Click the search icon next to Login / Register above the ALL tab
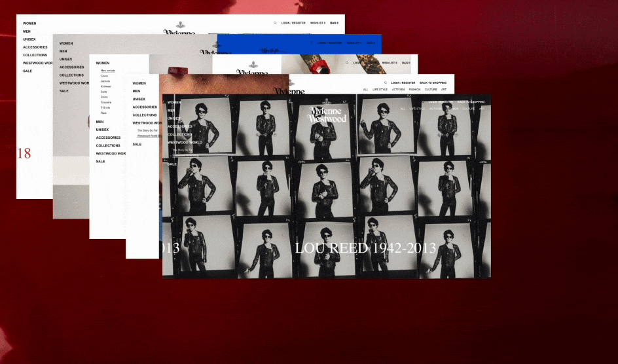Image resolution: width=618 pixels, height=364 pixels. coord(385,82)
